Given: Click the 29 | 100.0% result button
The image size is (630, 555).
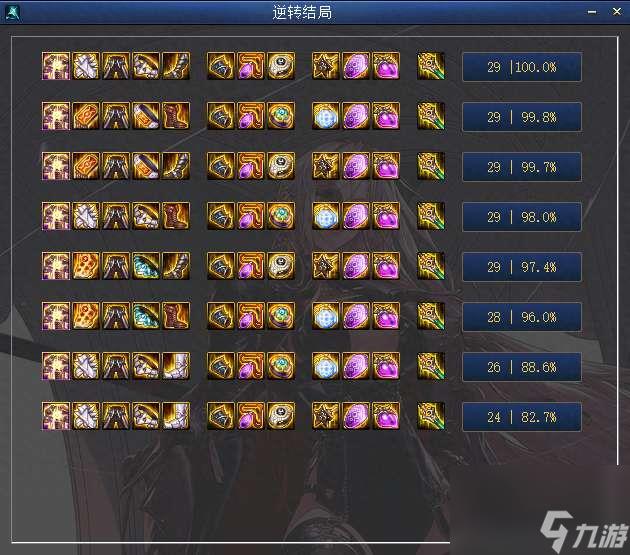Looking at the screenshot, I should [522, 67].
